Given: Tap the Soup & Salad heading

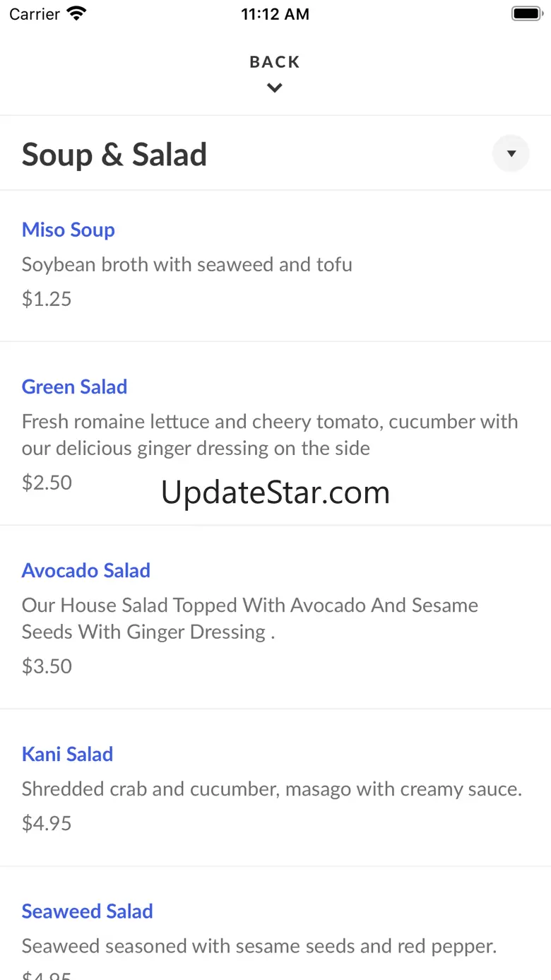Looking at the screenshot, I should 114,155.
